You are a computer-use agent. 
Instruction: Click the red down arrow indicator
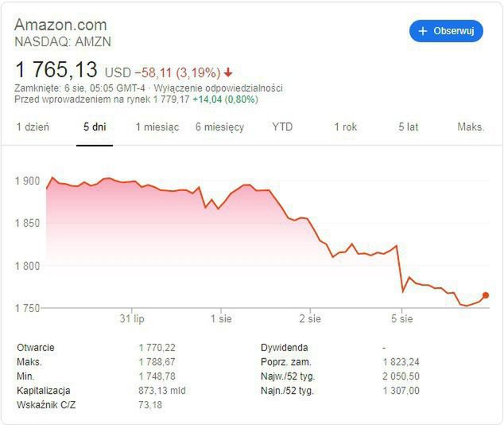pos(228,72)
